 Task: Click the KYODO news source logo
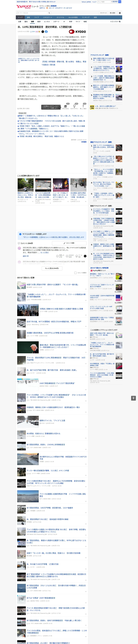pos(77,32)
